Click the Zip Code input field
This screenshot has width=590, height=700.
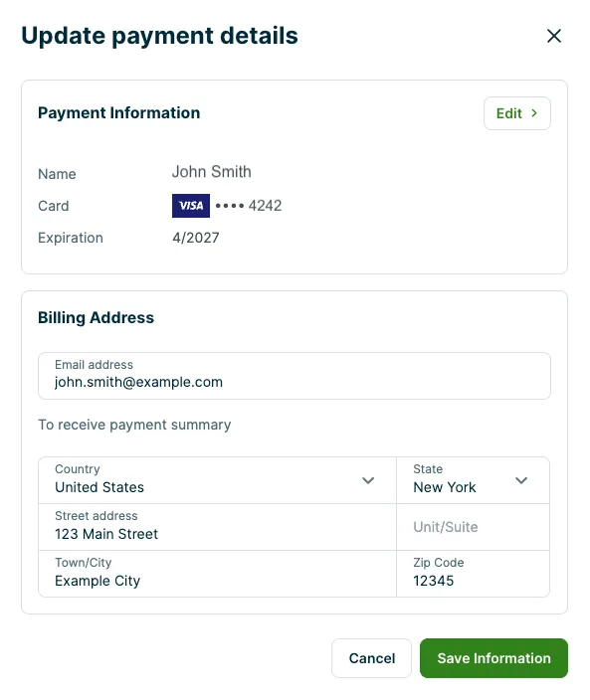click(473, 574)
